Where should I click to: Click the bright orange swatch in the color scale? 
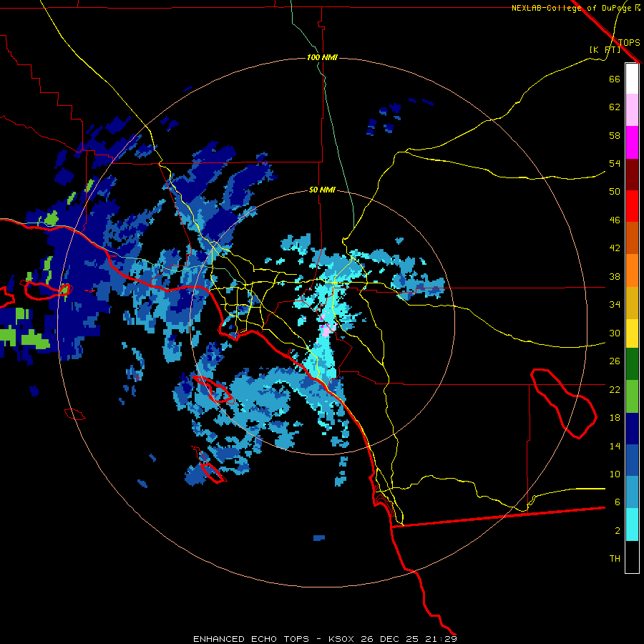pos(632,270)
